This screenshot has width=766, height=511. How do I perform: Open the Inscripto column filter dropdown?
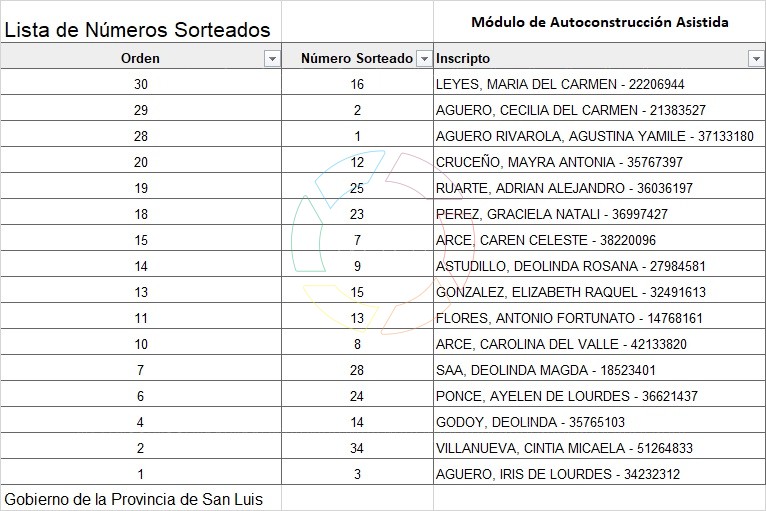[756, 59]
